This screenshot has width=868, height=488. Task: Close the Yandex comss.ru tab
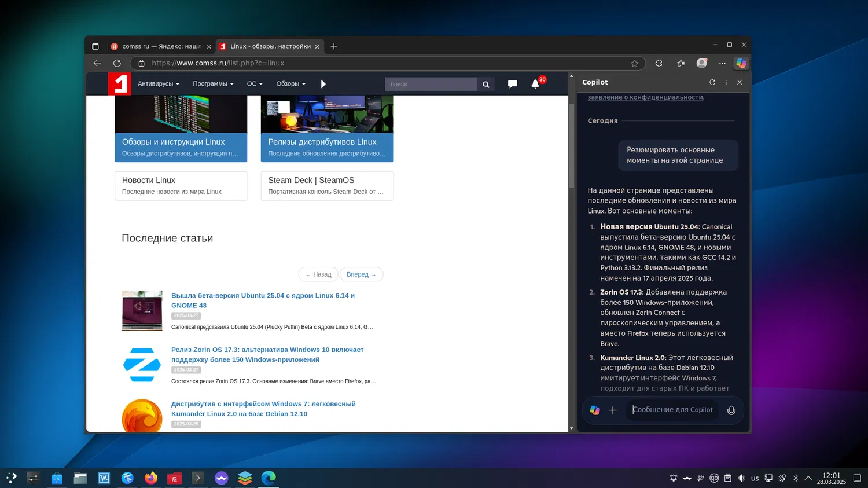209,46
